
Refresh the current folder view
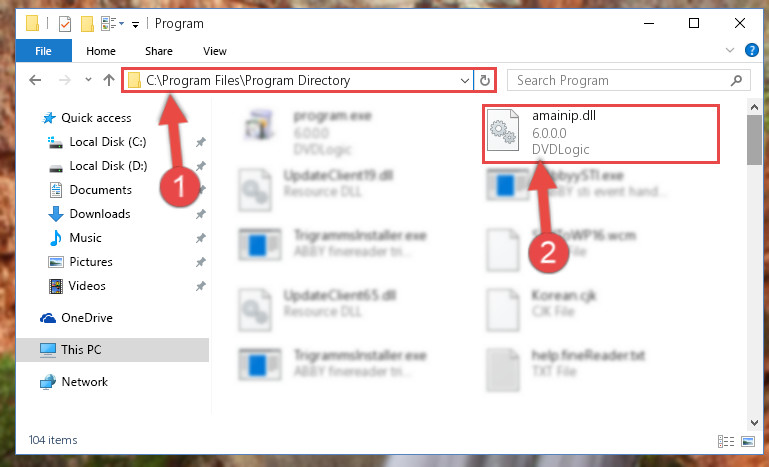click(x=485, y=80)
